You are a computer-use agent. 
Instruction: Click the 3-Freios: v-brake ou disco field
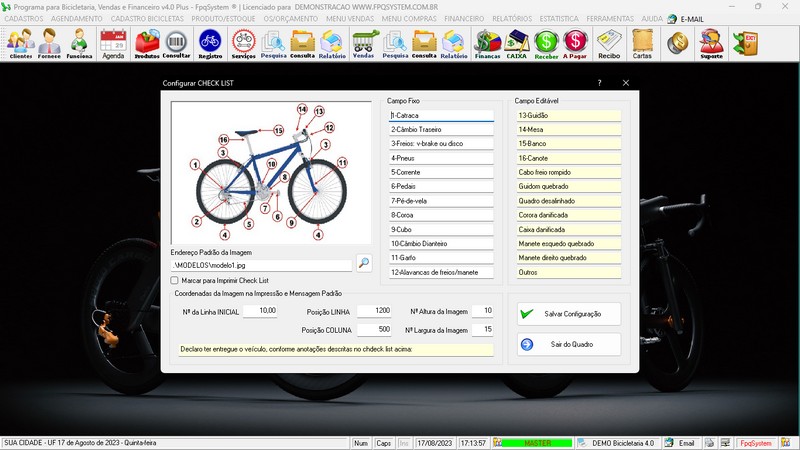point(441,144)
